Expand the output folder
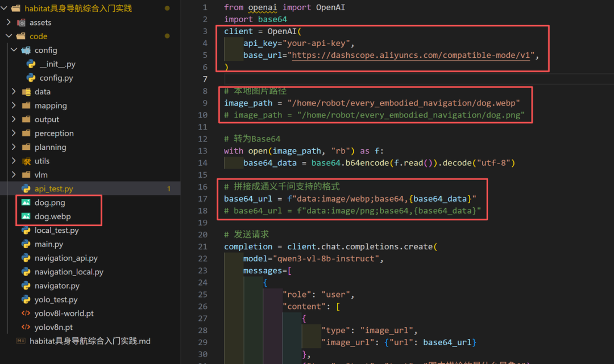Viewport: 614px width, 364px height. pyautogui.click(x=14, y=119)
